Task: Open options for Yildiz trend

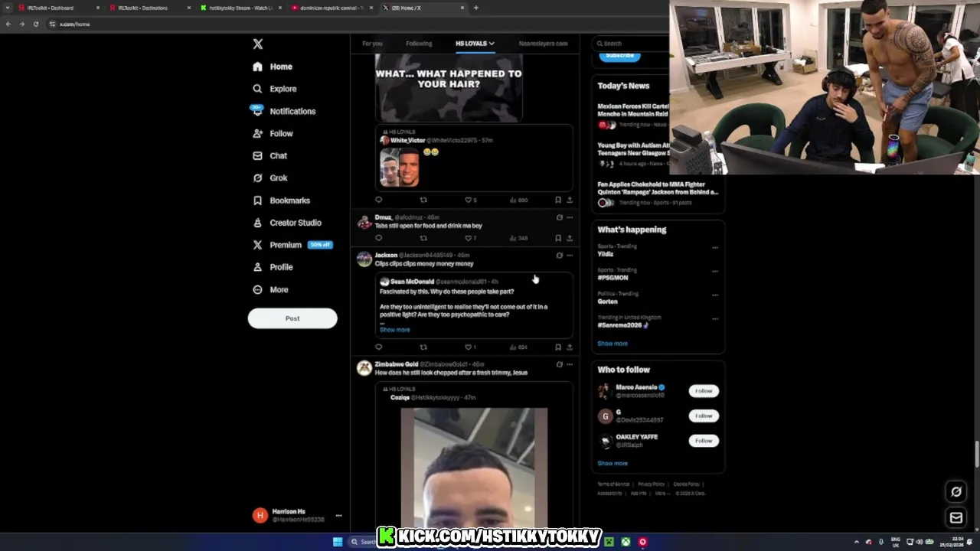Action: tap(715, 247)
